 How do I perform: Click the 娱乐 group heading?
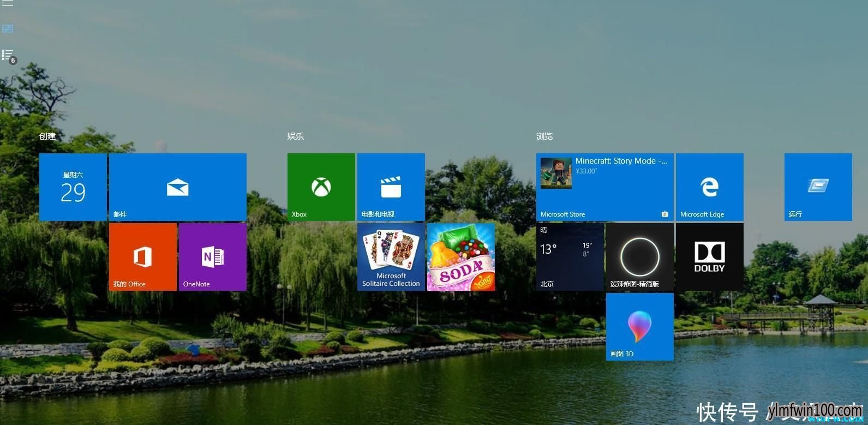coord(296,136)
